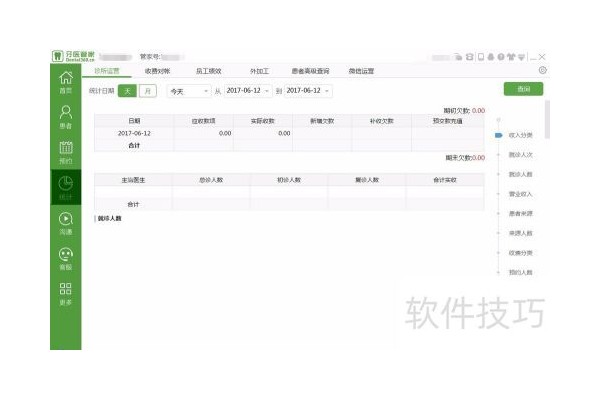Click the round help icon in title bar
This screenshot has width=600, height=400.
[x=501, y=57]
